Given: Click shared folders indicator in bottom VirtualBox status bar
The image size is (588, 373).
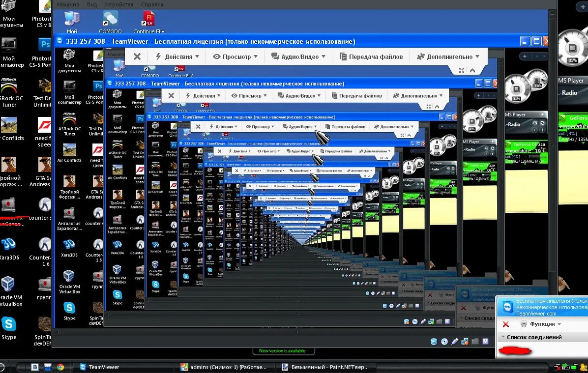Looking at the screenshot, I should 475,342.
